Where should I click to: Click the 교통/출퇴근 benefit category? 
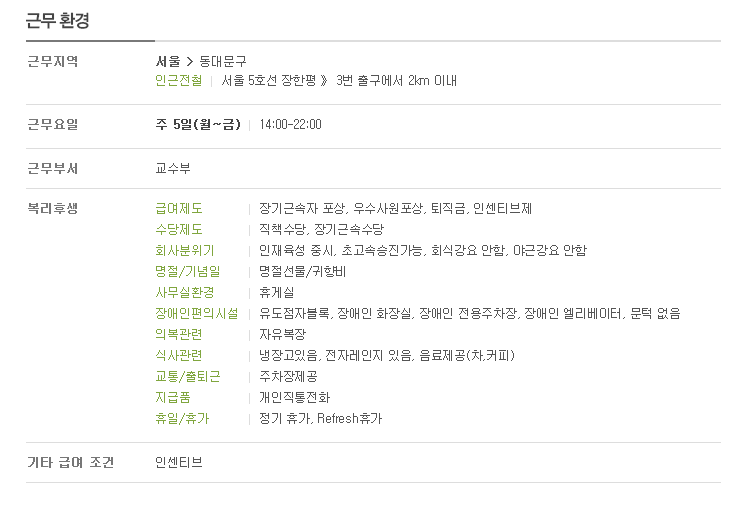(x=188, y=376)
